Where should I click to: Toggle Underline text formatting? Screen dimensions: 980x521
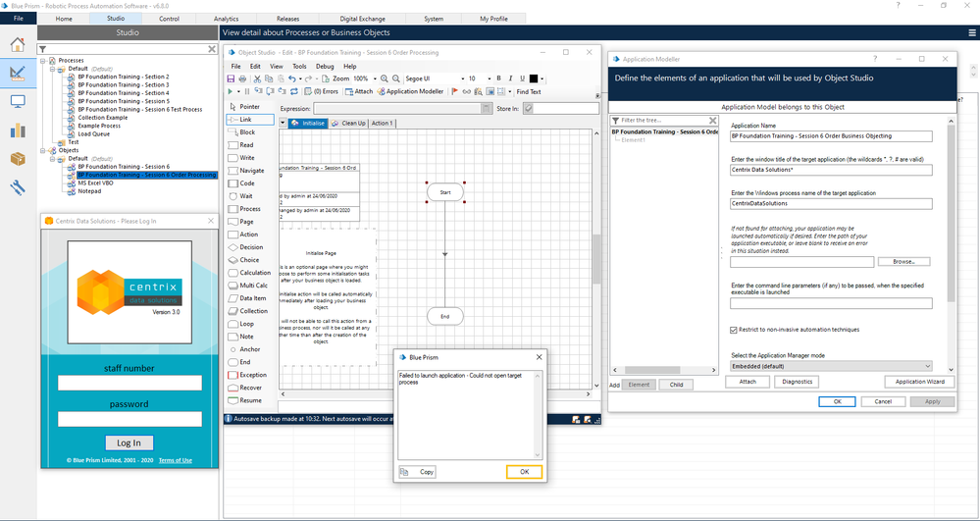523,78
